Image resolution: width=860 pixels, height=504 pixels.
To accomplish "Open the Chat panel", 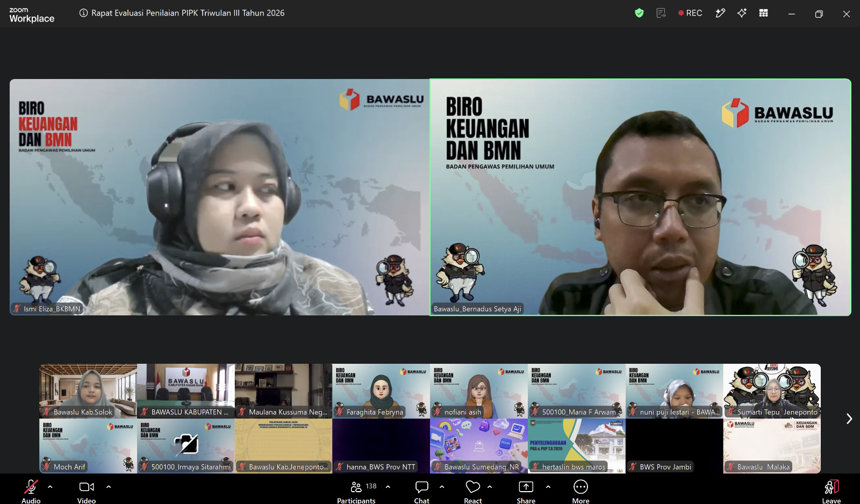I will 422,491.
